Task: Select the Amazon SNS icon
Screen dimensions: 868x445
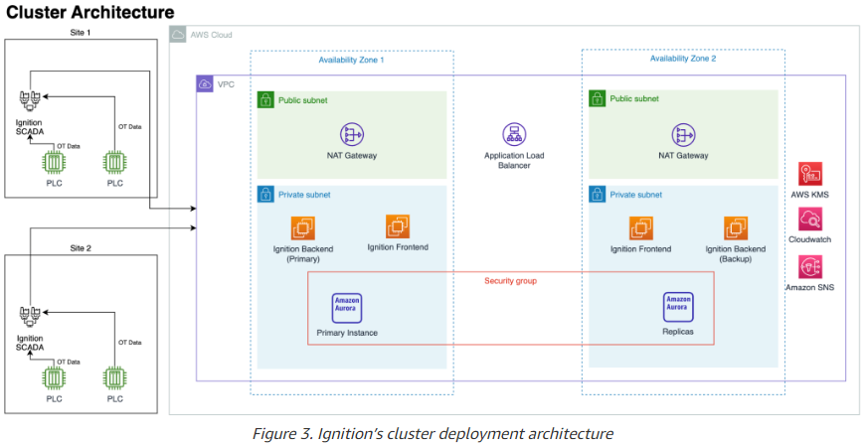Action: tap(810, 267)
